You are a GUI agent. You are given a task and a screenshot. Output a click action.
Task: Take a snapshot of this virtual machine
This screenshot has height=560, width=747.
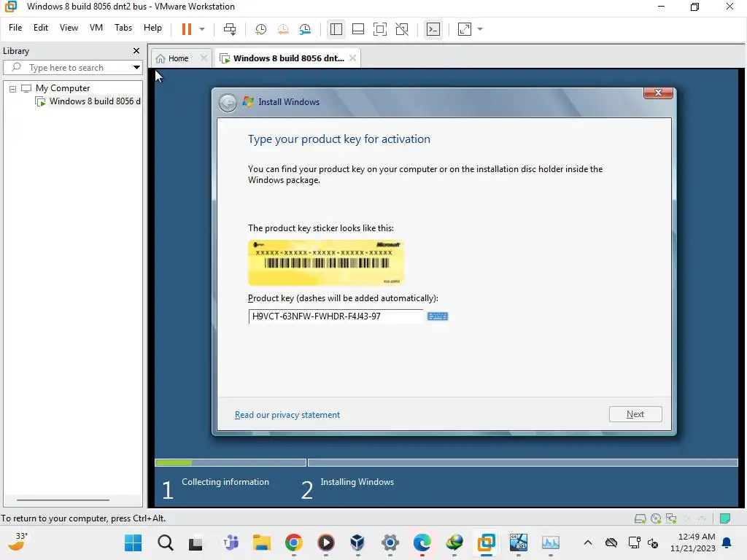260,29
